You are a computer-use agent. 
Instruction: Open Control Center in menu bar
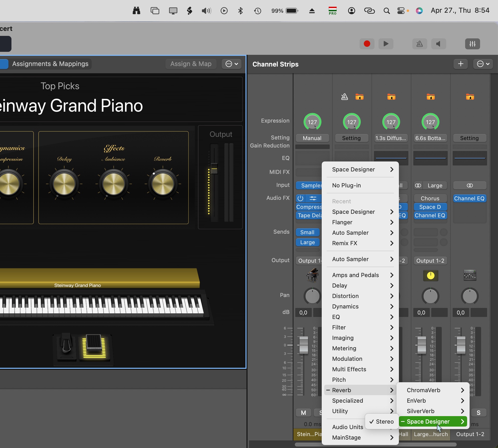point(401,11)
